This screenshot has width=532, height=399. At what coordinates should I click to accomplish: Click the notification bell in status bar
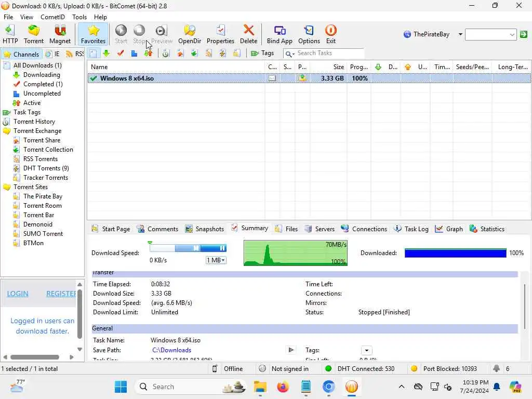point(496,368)
